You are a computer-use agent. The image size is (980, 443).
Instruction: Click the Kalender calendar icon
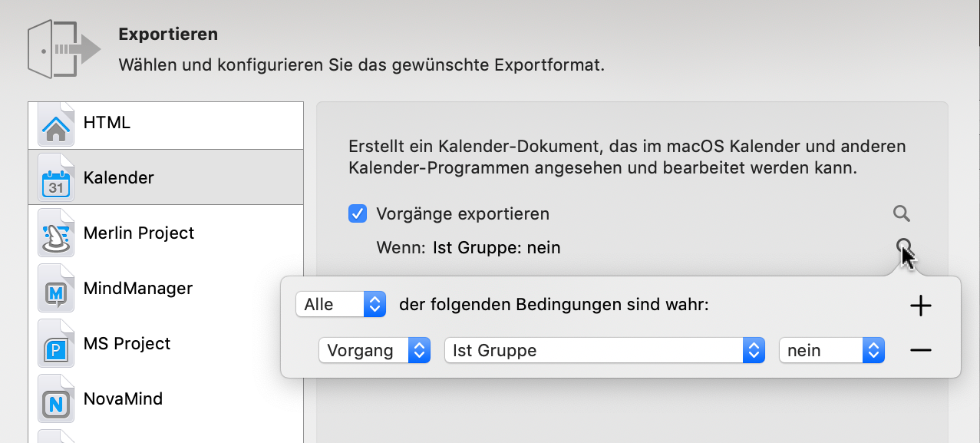(x=56, y=178)
